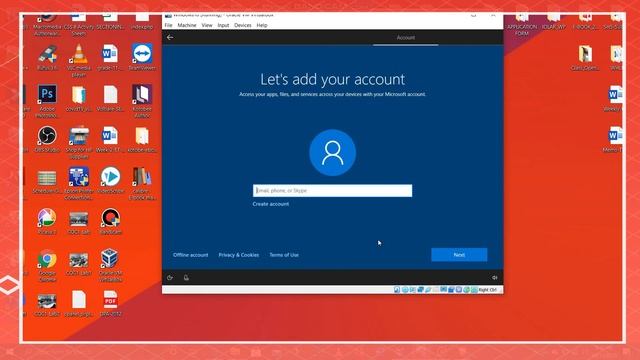The height and width of the screenshot is (360, 640).
Task: Open the VirtualBox Machine menu
Action: (x=187, y=25)
